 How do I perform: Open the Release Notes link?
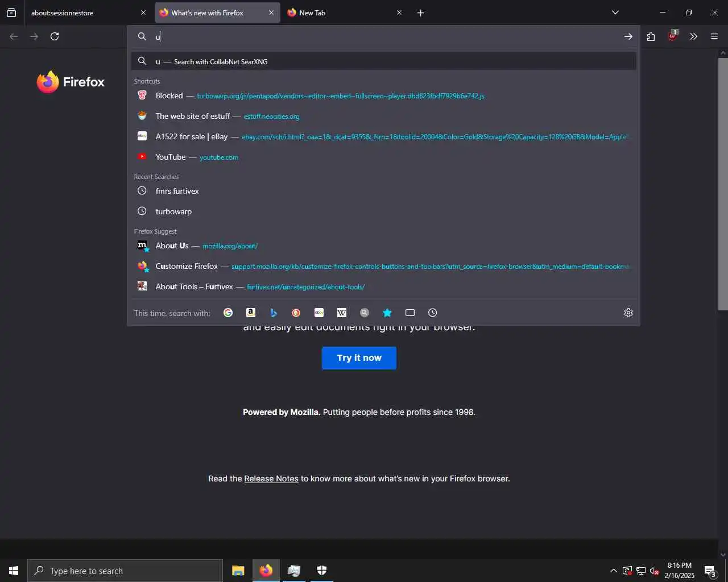tap(271, 479)
